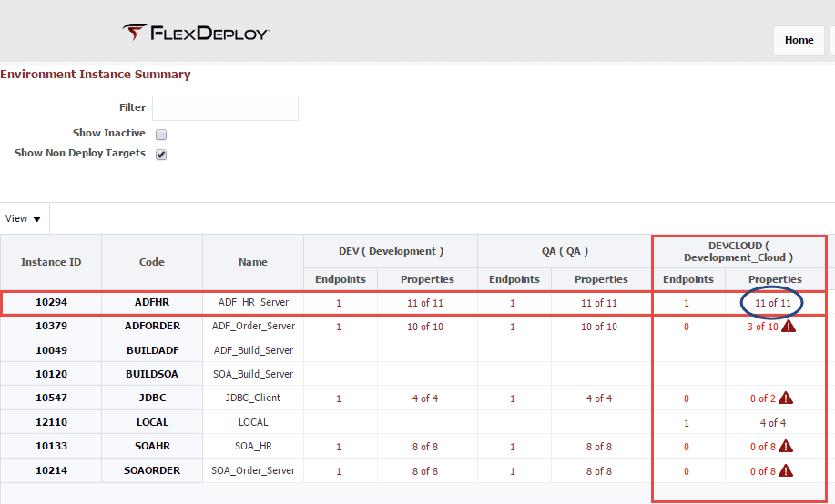Click DEV properties 10 of 10
Image resolution: width=835 pixels, height=504 pixels.
click(x=425, y=327)
